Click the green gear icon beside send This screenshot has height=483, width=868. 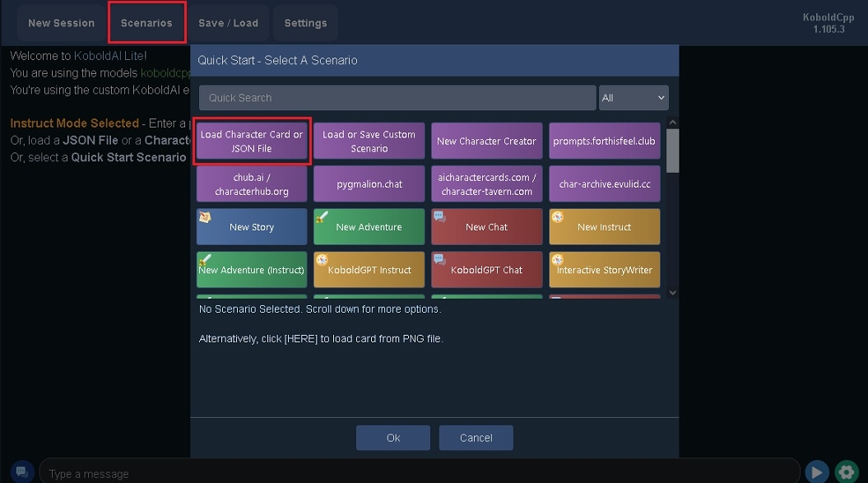point(846,471)
